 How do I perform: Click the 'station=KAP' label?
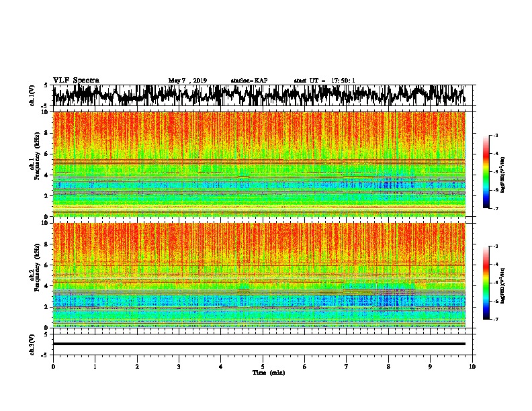249,81
